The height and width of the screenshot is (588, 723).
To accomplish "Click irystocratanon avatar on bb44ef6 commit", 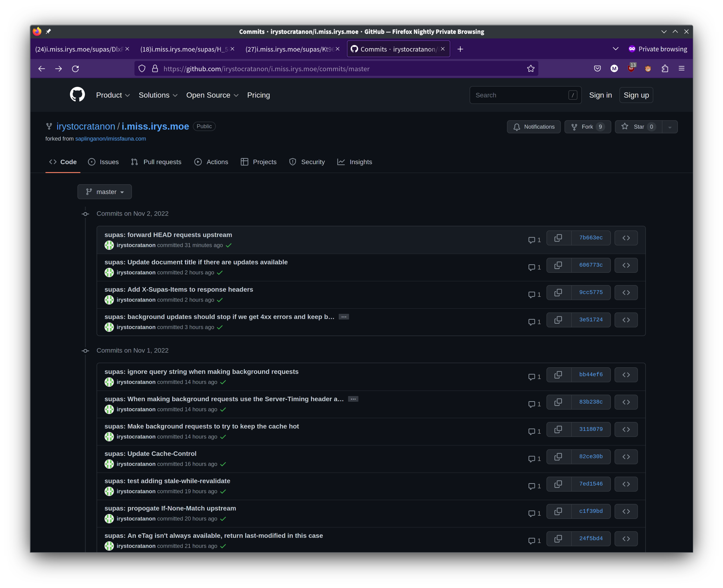I will click(109, 382).
